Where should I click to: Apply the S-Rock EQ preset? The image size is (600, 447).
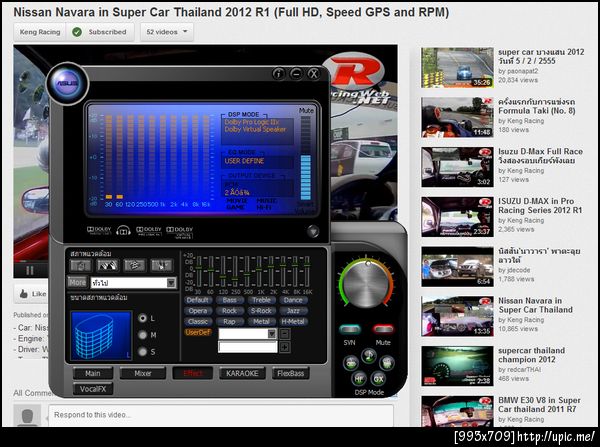point(261,311)
